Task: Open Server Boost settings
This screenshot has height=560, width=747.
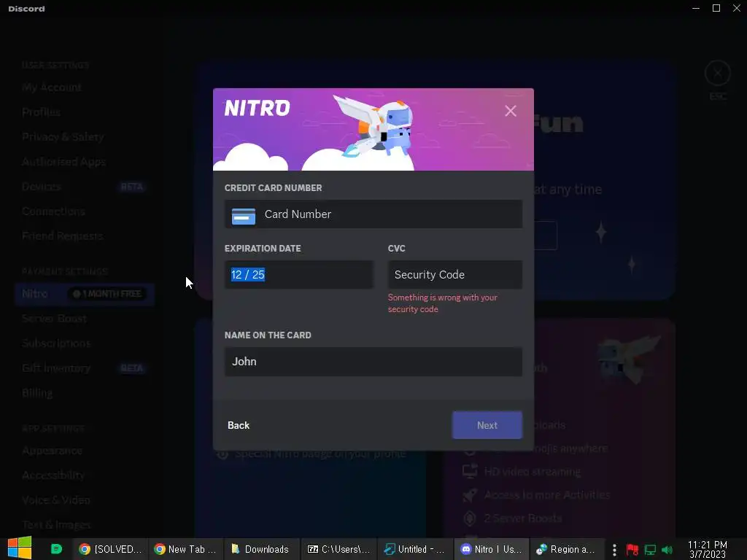Action: pos(54,319)
